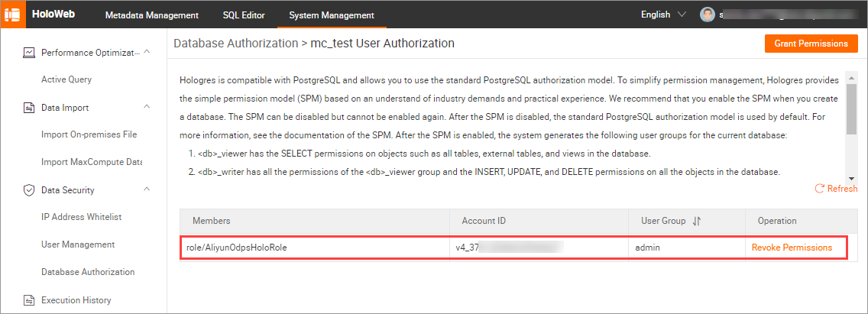Click the Execution History icon
The image size is (868, 314).
(29, 300)
